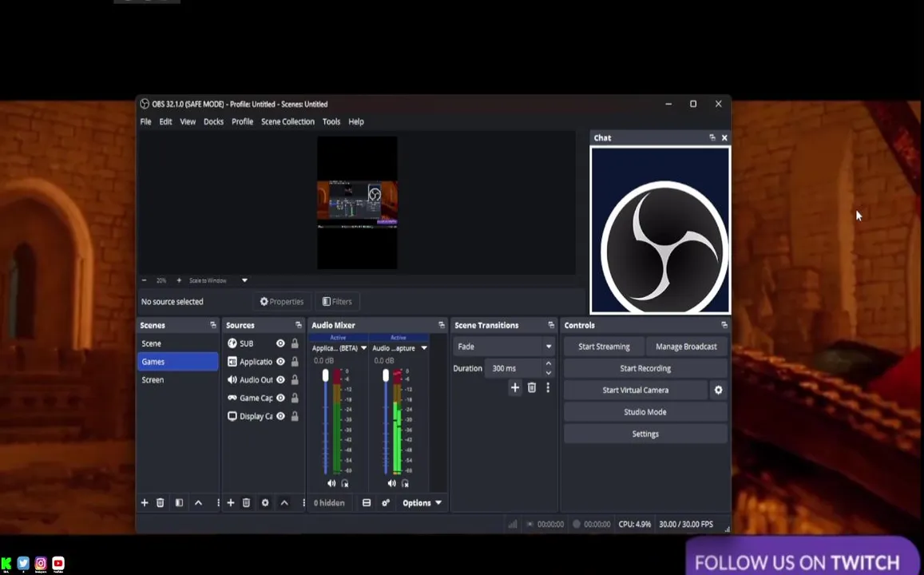Screen dimensions: 924x575
Task: Hide the Display Capture source
Action: point(280,417)
